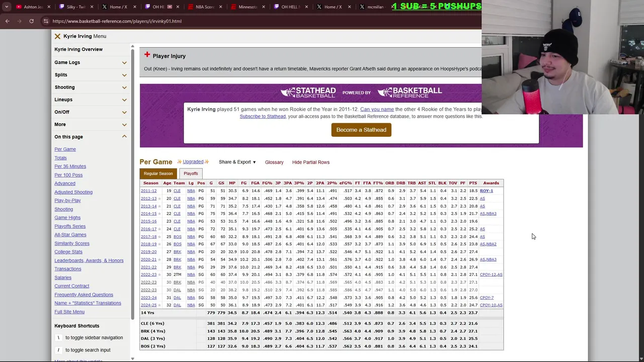Open Frequently Asked Questions link
This screenshot has height=362, width=644.
84,295
